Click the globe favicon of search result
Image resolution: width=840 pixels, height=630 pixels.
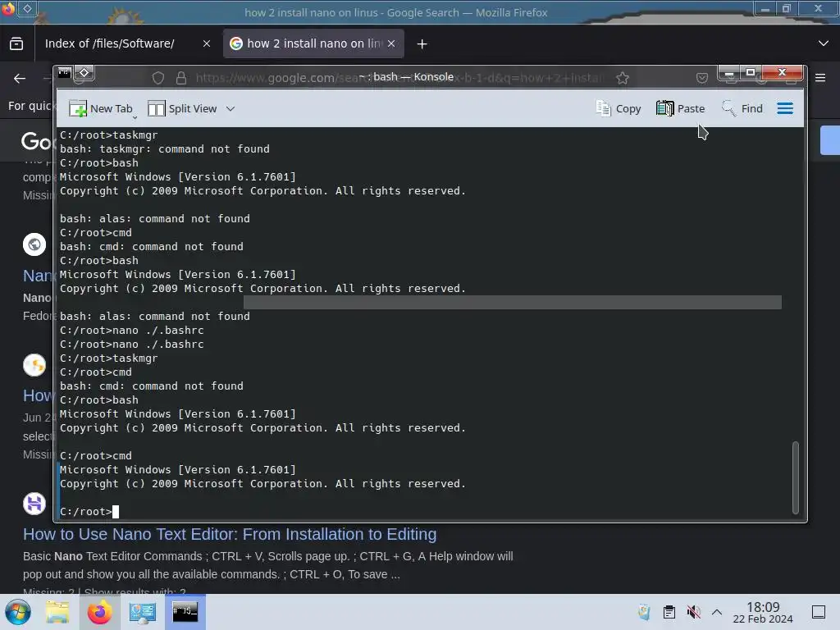tap(34, 244)
